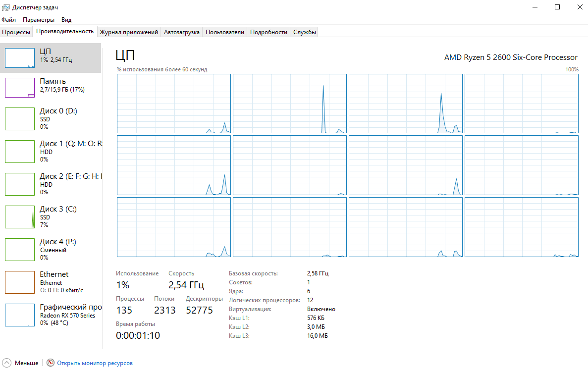Viewport: 588px width, 373px height.
Task: Select Диск 0 (D:) SSD graph icon
Action: [x=20, y=119]
